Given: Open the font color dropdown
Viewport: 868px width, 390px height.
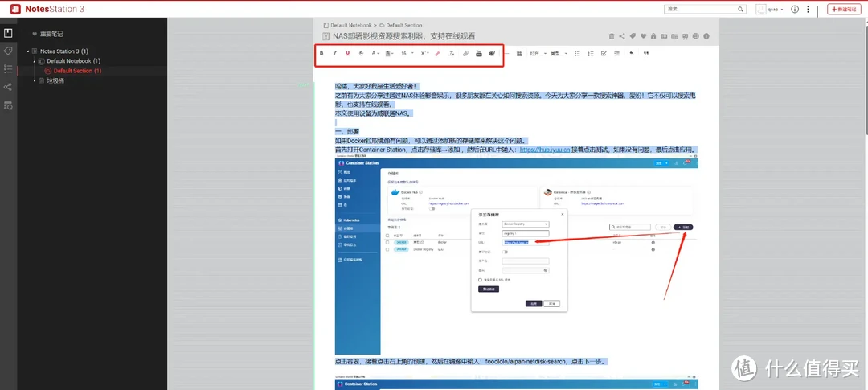Looking at the screenshot, I should tap(375, 53).
